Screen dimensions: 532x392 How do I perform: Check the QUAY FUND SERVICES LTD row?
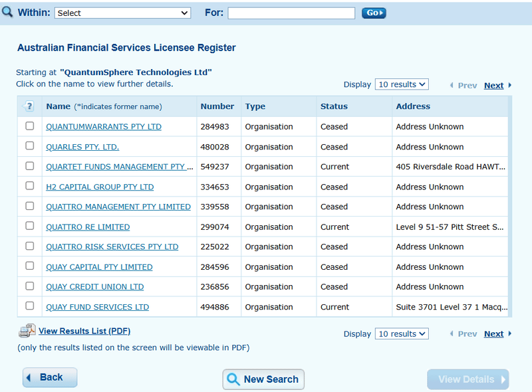point(30,306)
